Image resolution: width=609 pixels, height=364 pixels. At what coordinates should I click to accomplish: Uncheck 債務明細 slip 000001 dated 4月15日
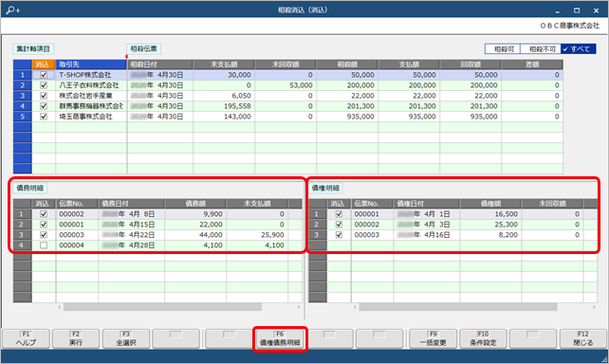(44, 225)
